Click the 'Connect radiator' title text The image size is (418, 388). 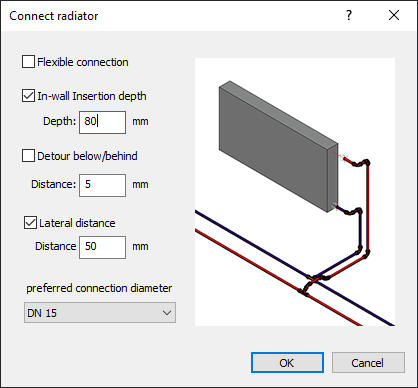pyautogui.click(x=54, y=16)
